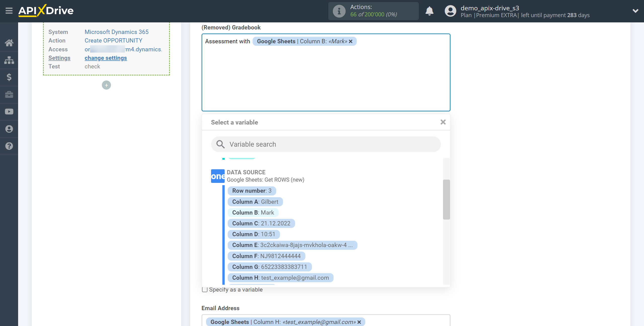Click the Variable search magnifier icon
The width and height of the screenshot is (644, 326).
[x=221, y=144]
